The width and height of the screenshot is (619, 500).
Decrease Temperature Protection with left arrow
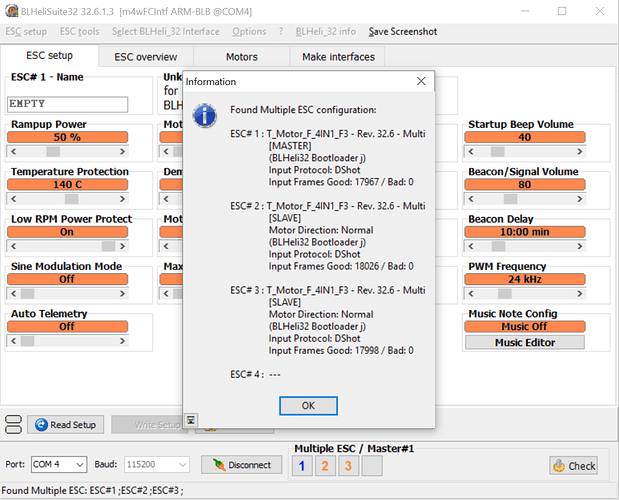[14, 199]
